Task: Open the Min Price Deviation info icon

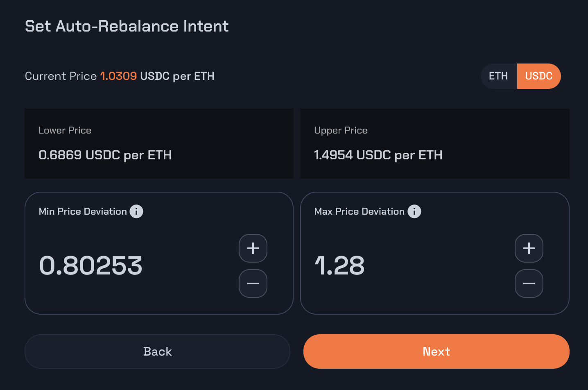Action: point(136,211)
